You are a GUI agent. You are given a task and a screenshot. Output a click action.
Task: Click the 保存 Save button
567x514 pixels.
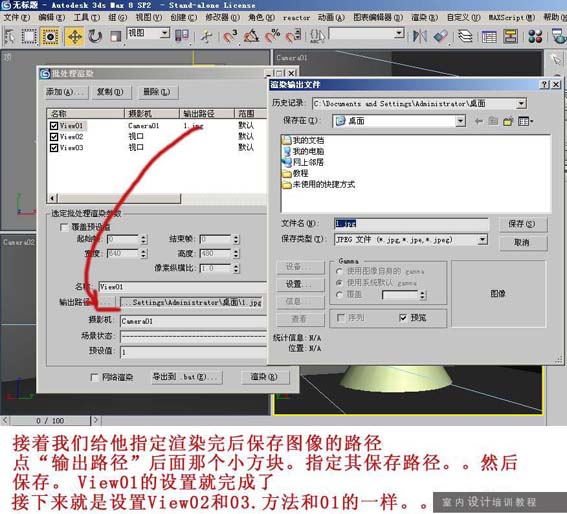pyautogui.click(x=523, y=224)
